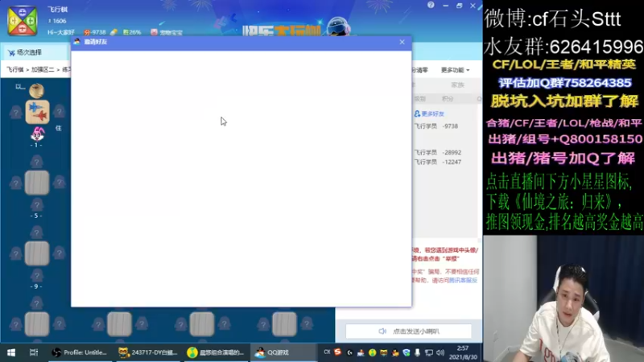Image resolution: width=644 pixels, height=362 pixels.
Task: Click the eraser icon beside the score
Action: pyautogui.click(x=114, y=32)
